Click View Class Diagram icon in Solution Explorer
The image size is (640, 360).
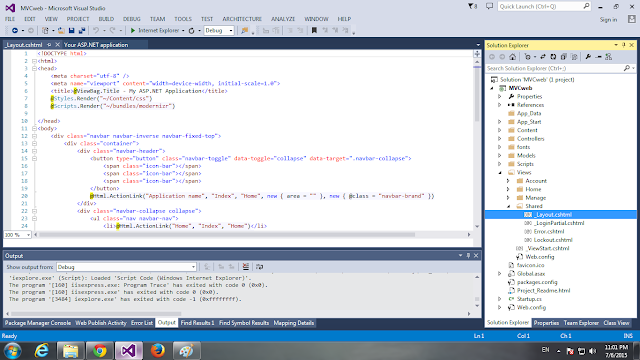(609, 57)
